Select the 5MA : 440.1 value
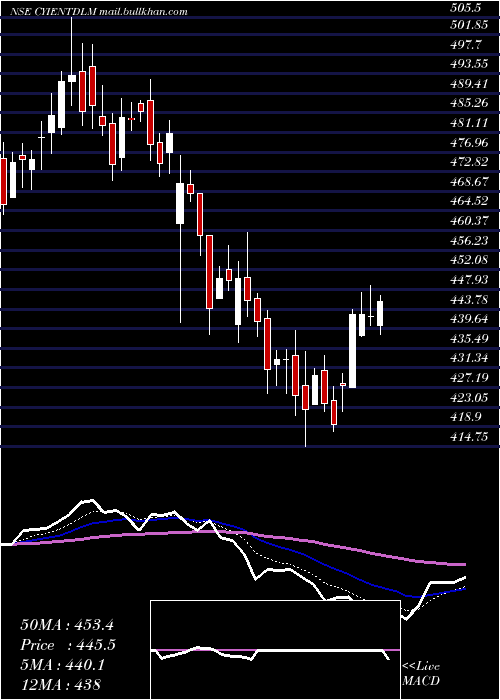Viewport: 500px width, 700px height. pos(62,665)
